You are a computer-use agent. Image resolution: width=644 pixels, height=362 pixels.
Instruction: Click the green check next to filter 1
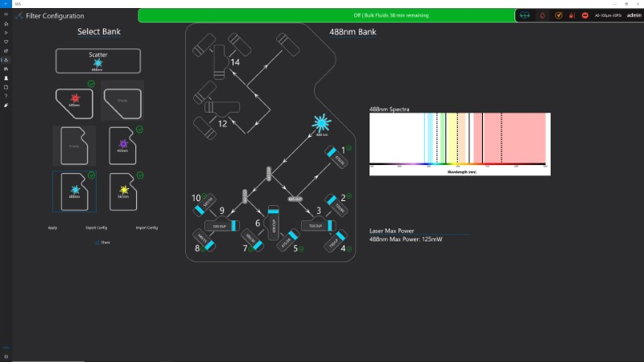coord(349,149)
